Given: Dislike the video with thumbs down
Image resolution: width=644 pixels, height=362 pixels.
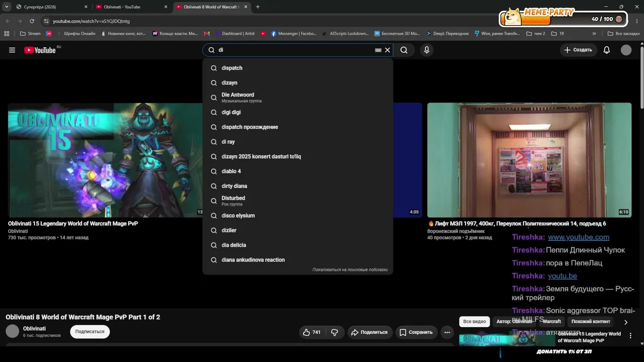Looking at the screenshot, I should coord(335,332).
